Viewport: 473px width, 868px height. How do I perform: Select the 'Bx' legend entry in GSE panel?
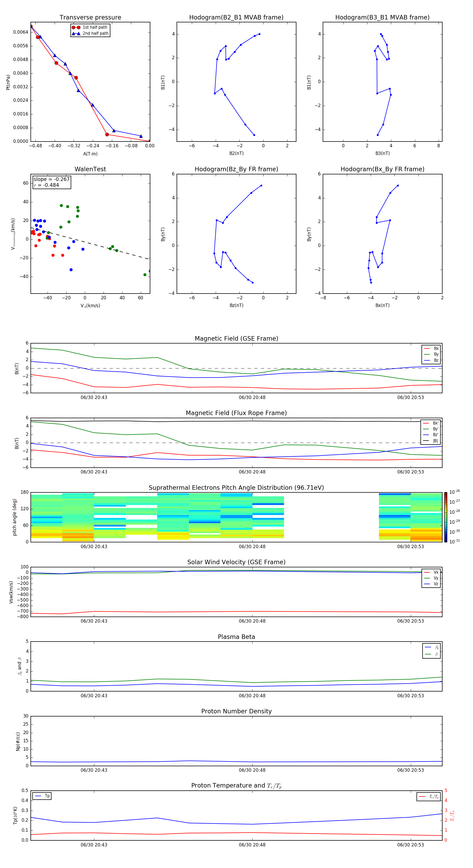click(x=431, y=349)
